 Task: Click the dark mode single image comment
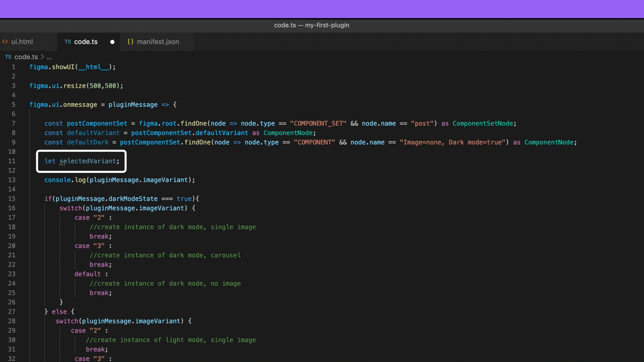coord(173,227)
